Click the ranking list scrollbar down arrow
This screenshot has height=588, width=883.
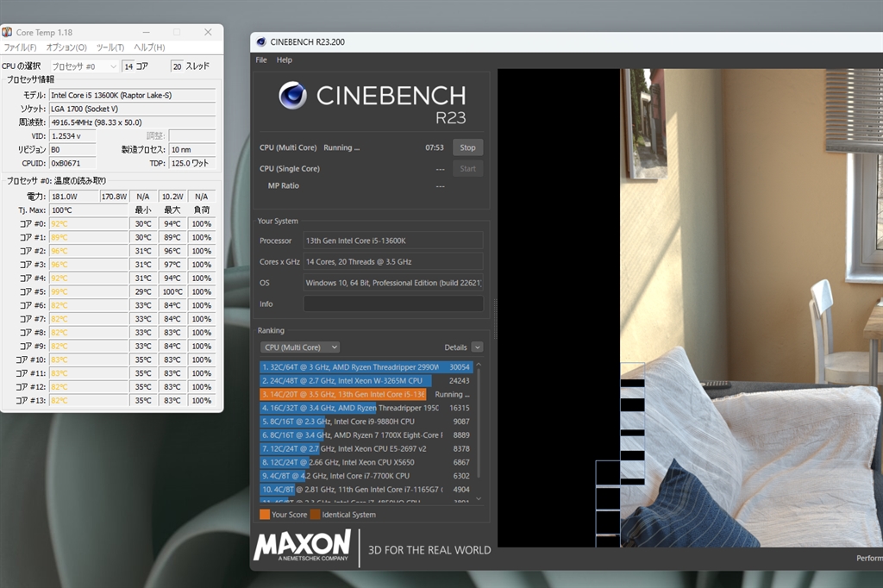tap(479, 498)
